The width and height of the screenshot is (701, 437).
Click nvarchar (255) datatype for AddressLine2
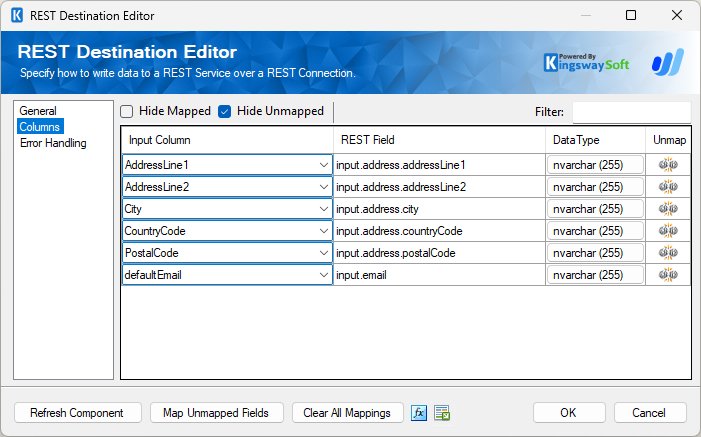click(x=595, y=187)
